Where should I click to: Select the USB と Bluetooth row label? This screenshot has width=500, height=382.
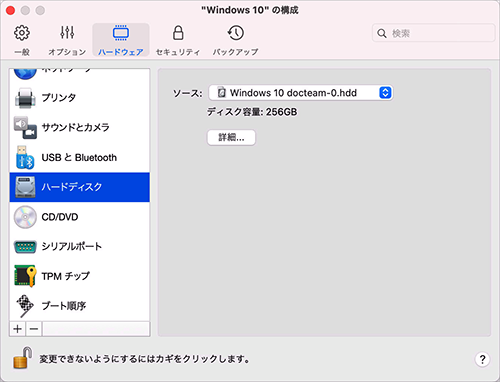(x=79, y=157)
